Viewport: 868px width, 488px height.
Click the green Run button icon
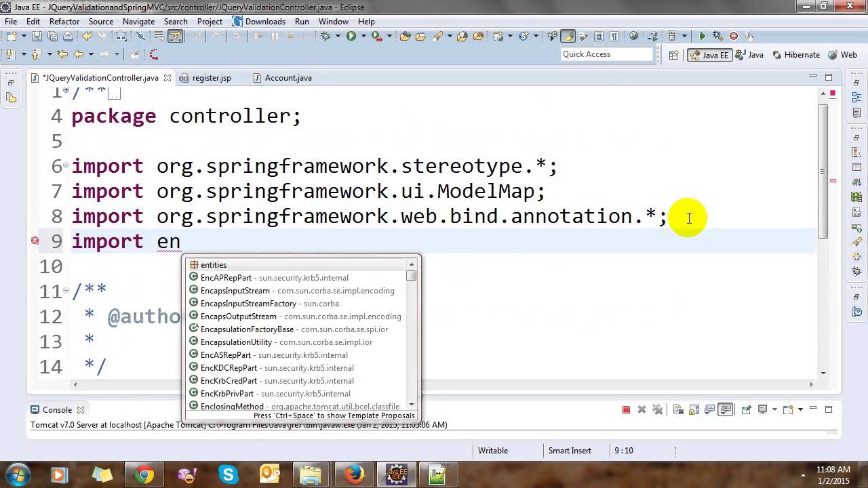(x=351, y=37)
